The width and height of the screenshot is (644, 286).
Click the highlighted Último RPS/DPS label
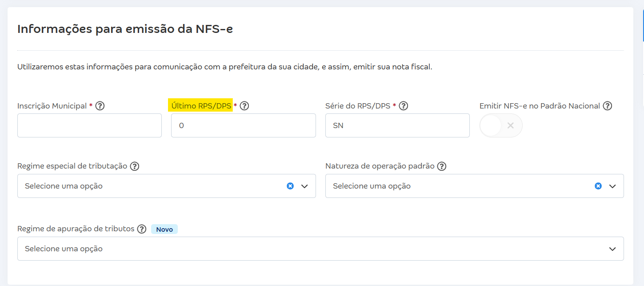[201, 105]
